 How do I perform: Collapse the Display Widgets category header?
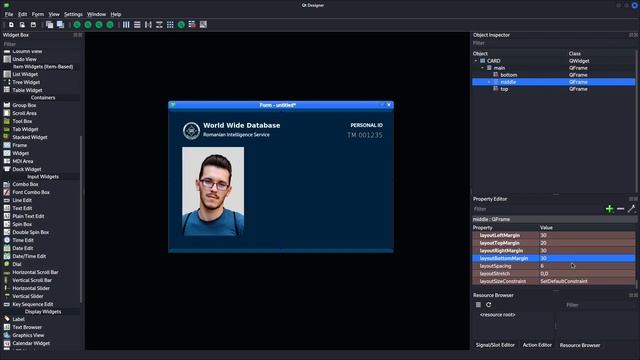(43, 312)
